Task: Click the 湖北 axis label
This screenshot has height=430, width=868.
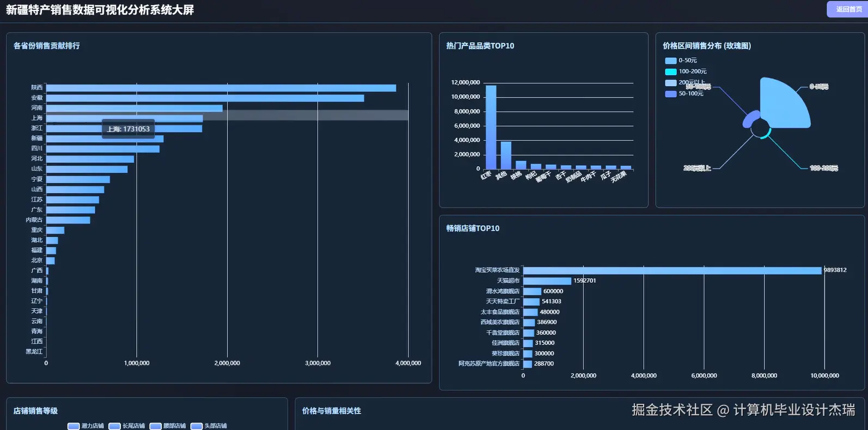Action: (x=36, y=240)
